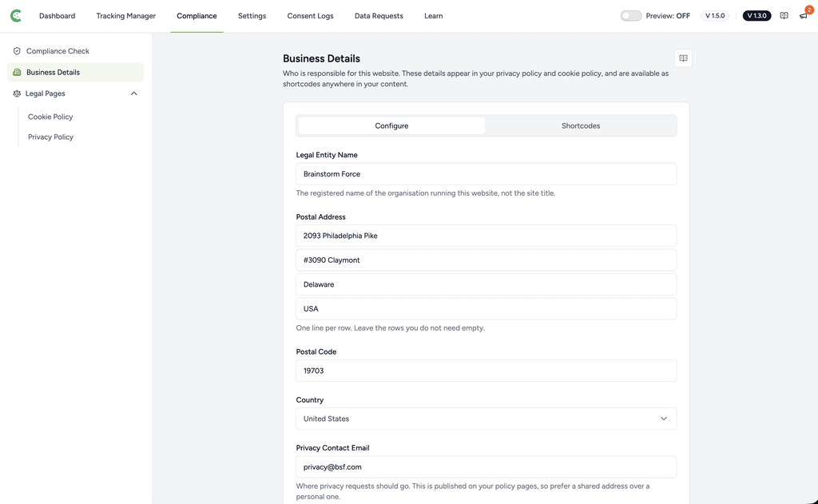The height and width of the screenshot is (504, 818).
Task: Select the Compliance tab
Action: 197,16
